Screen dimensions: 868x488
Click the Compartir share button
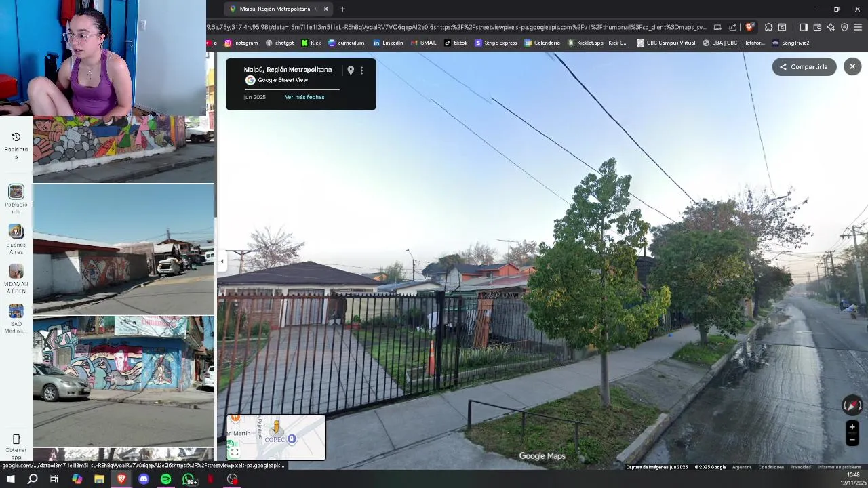pyautogui.click(x=804, y=66)
